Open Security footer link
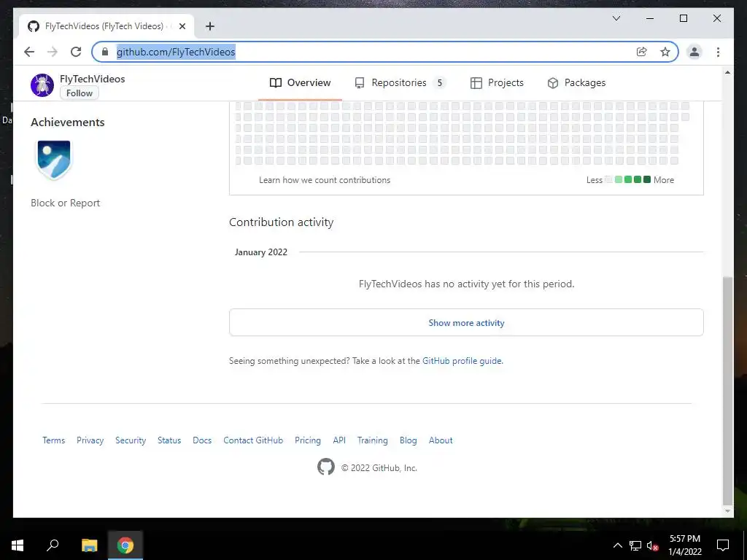 (131, 440)
